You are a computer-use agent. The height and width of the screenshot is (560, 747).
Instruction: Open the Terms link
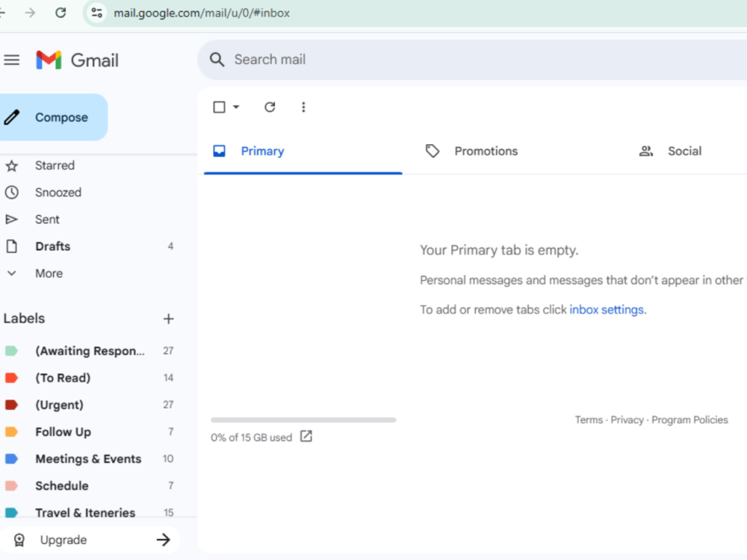(x=589, y=420)
